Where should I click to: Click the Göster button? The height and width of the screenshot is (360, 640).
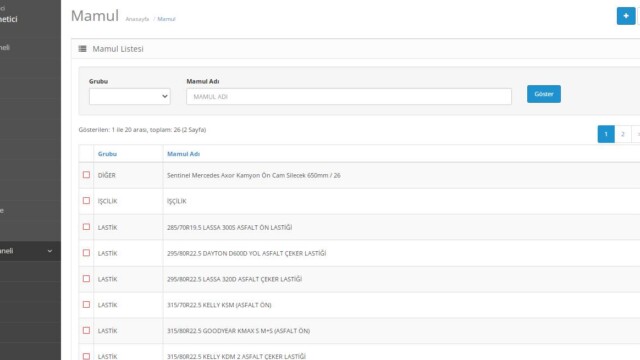544,94
